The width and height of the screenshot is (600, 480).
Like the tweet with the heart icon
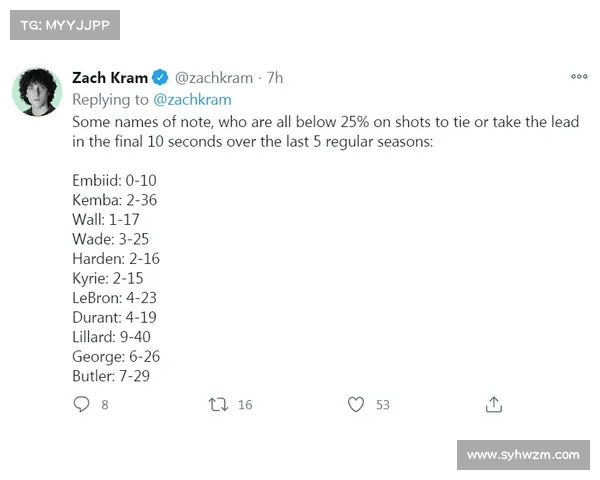355,404
